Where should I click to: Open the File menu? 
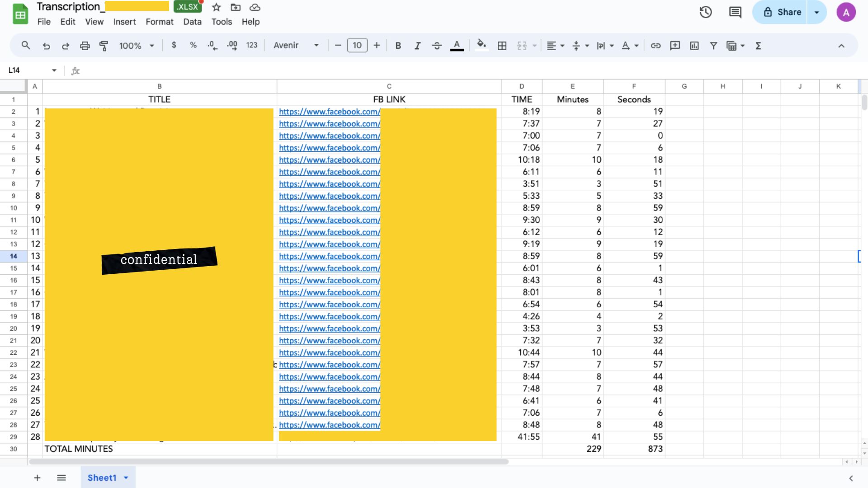tap(44, 22)
